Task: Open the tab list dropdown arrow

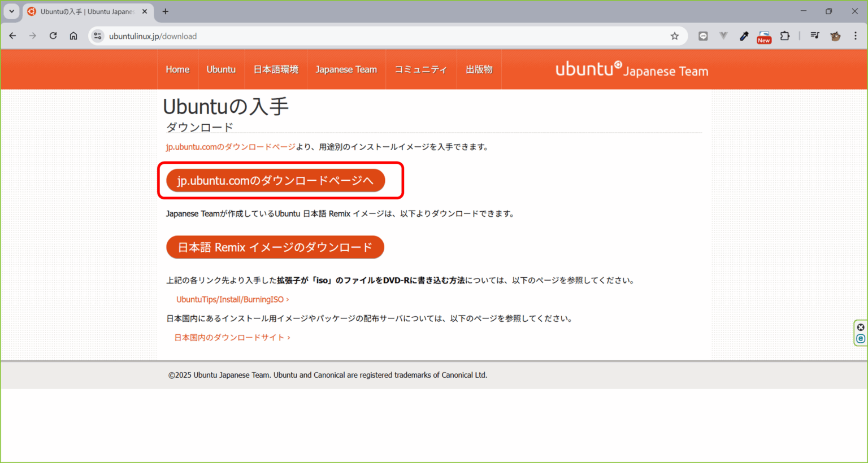Action: [x=12, y=11]
